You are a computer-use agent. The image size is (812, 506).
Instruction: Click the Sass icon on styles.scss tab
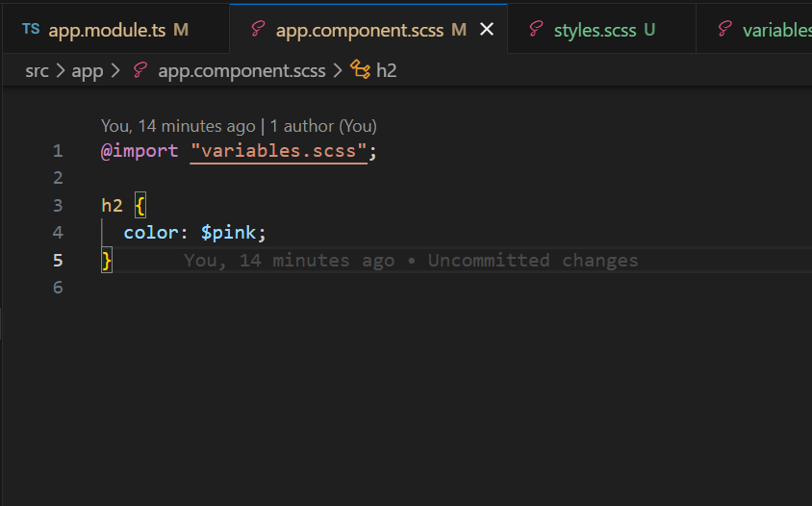(x=536, y=30)
